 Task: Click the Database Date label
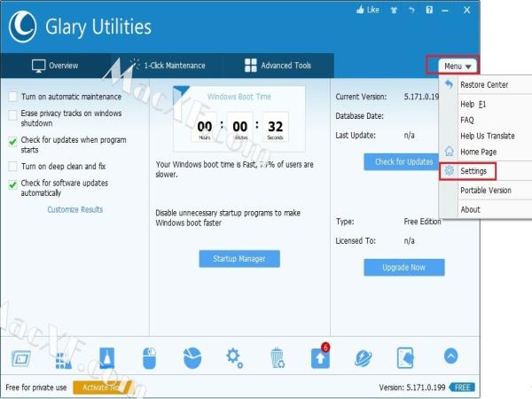tap(360, 116)
